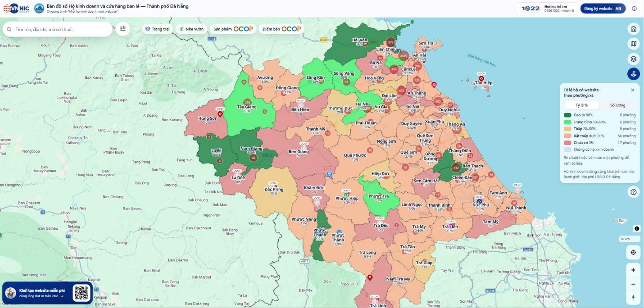
Task: Switch legend to Tỷ lệ % tab
Action: coord(581,105)
